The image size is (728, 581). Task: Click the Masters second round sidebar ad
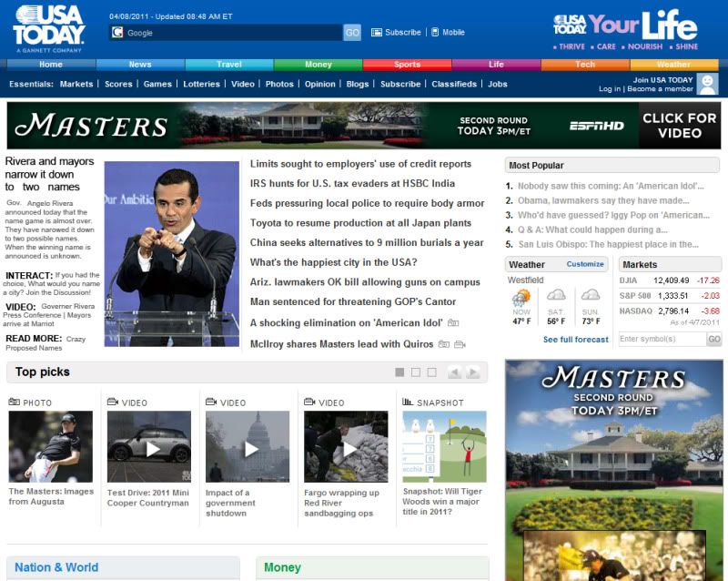(614, 470)
